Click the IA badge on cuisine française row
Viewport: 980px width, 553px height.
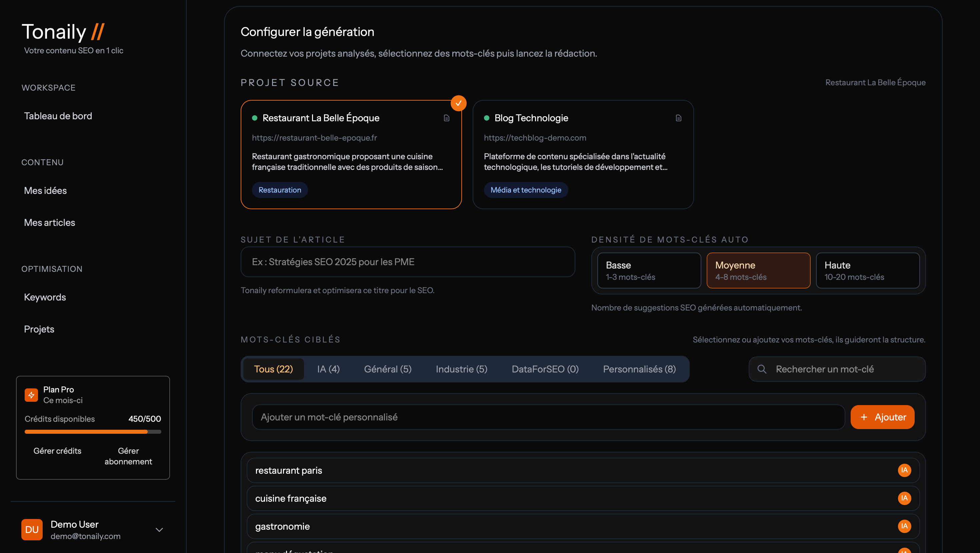[x=904, y=498]
